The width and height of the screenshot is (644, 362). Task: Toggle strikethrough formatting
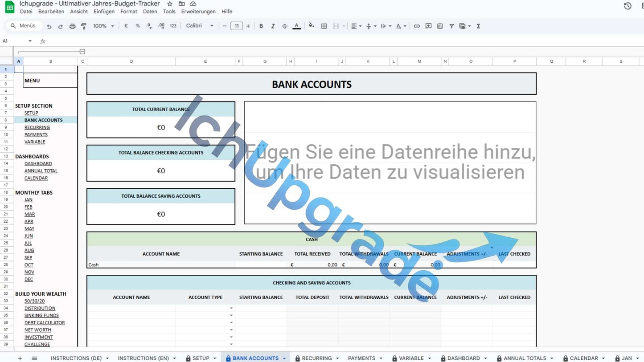click(x=284, y=26)
